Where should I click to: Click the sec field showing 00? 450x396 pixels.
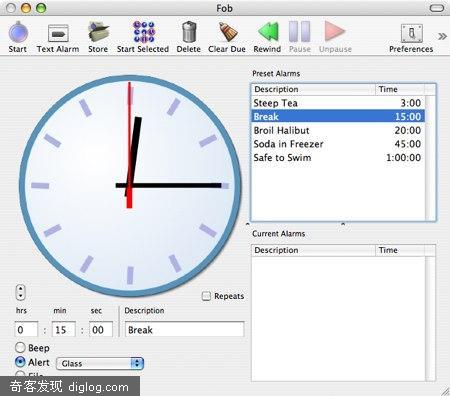point(101,330)
